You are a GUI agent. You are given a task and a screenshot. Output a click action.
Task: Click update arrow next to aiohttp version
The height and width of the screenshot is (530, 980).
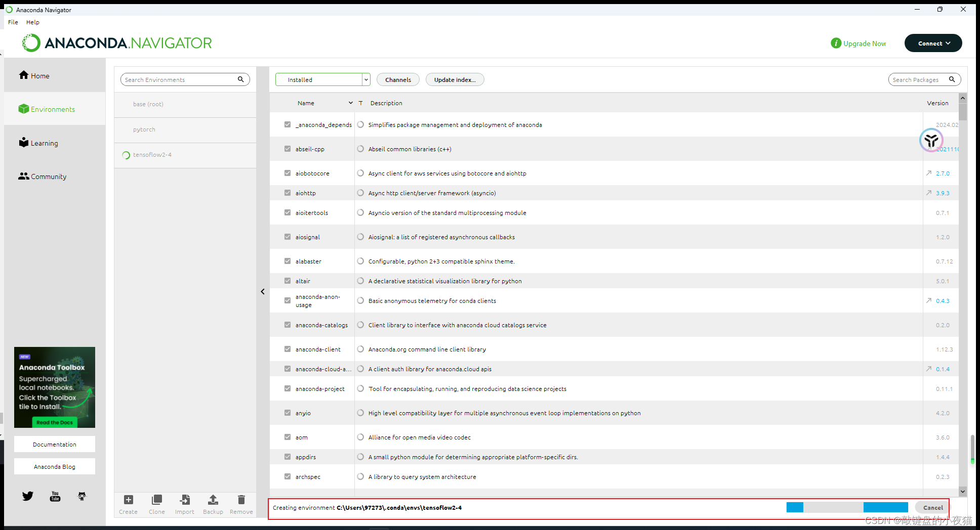929,193
